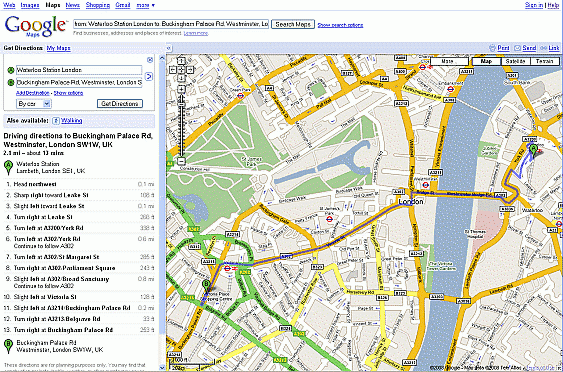Viewport: 563px width, 372px height.
Task: Click the center return-to-last-result pan button
Action: coord(181,70)
